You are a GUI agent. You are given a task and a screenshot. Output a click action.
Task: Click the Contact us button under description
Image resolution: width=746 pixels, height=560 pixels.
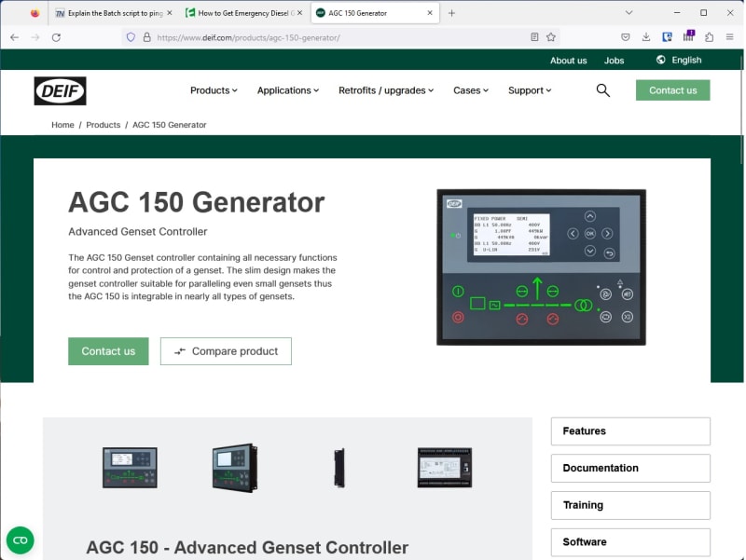[x=108, y=351]
